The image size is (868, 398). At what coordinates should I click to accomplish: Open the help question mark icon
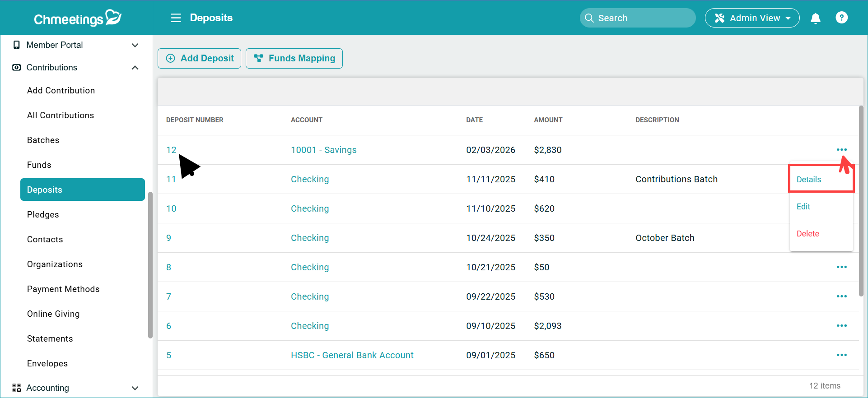coord(841,18)
